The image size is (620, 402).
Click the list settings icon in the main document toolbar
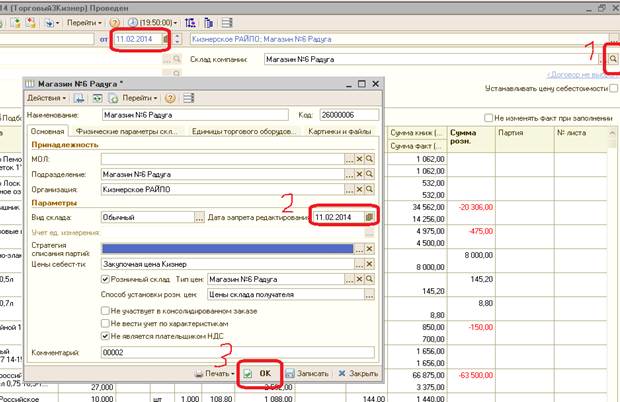pos(227,23)
